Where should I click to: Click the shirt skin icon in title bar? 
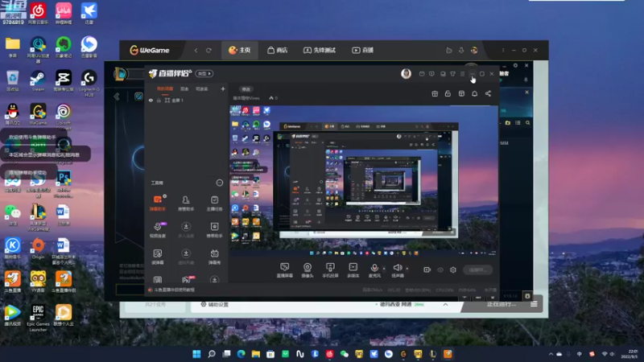point(452,74)
